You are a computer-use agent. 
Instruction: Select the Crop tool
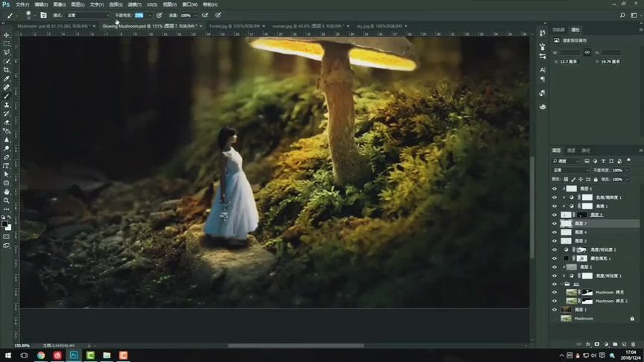7,70
